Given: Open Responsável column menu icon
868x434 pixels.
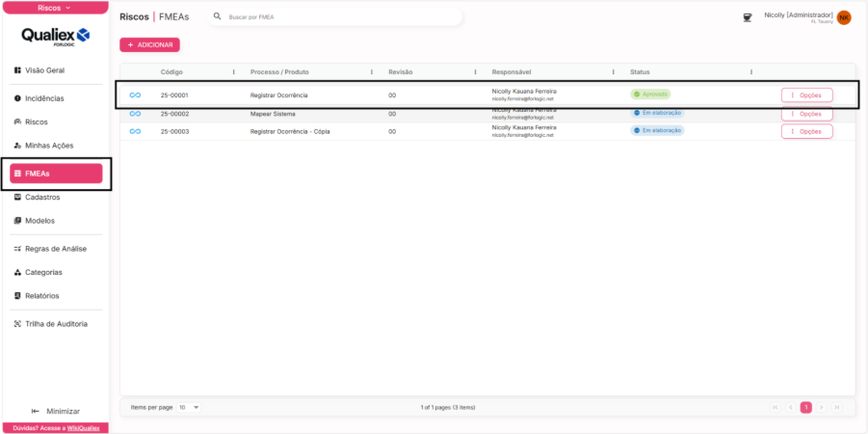Looking at the screenshot, I should click(x=613, y=72).
